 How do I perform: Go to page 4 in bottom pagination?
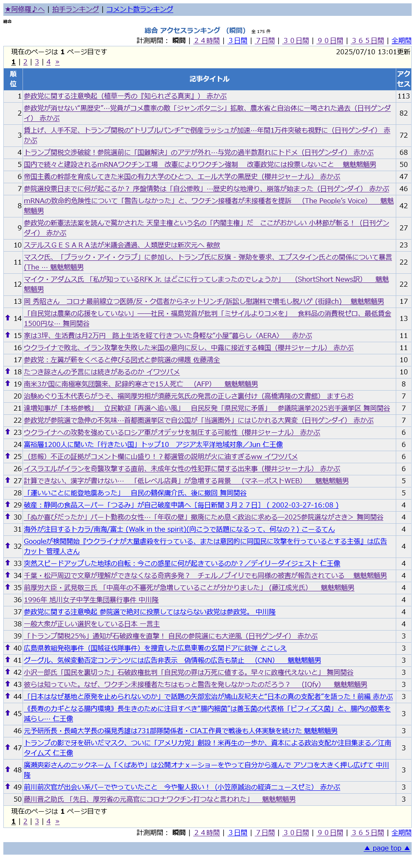pos(48,821)
